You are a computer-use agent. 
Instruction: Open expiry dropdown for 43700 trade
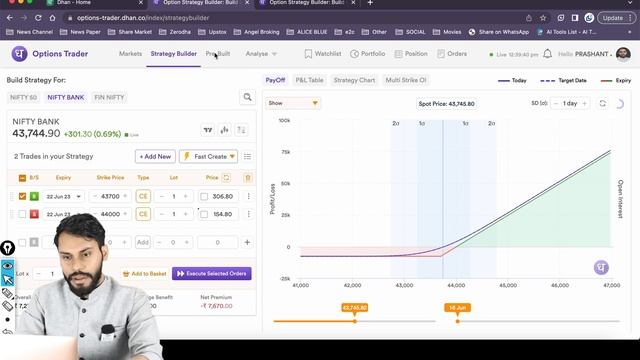(63, 196)
